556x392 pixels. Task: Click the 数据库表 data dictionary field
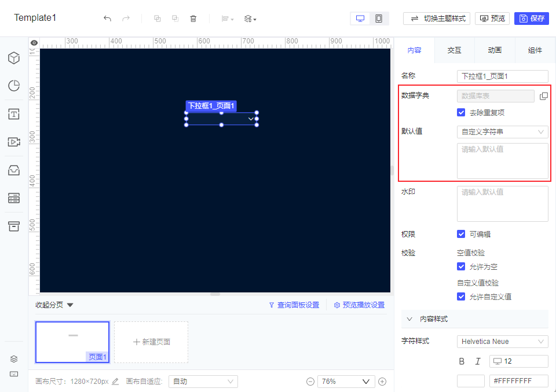pos(495,96)
